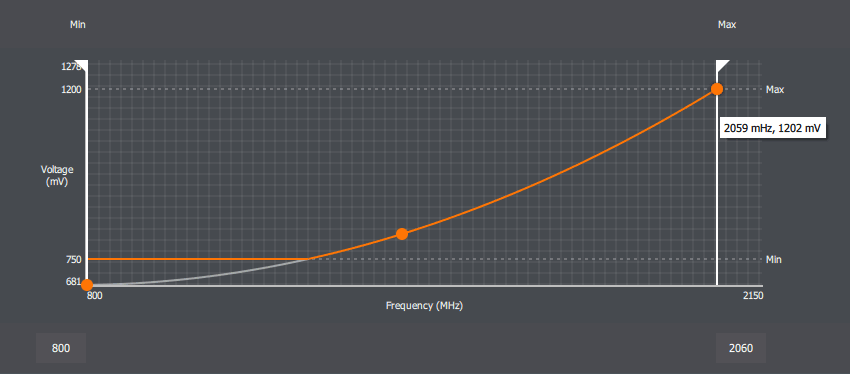Click the 800 label under the axis

(x=94, y=295)
